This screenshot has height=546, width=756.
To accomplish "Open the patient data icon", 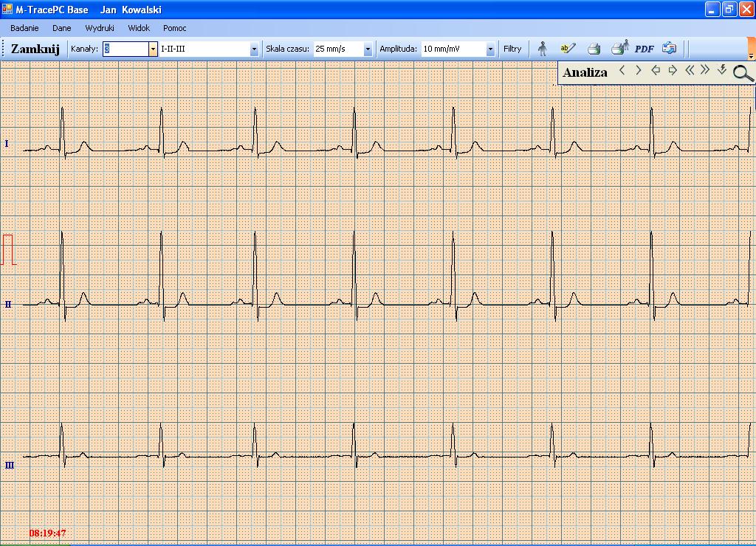I will (543, 49).
